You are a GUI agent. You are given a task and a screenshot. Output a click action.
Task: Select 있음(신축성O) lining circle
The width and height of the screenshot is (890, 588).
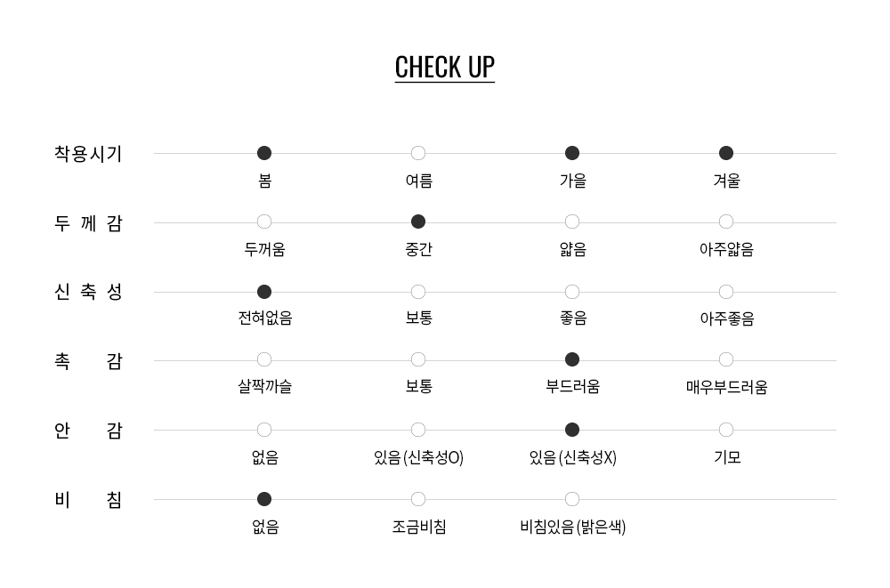pyautogui.click(x=418, y=430)
